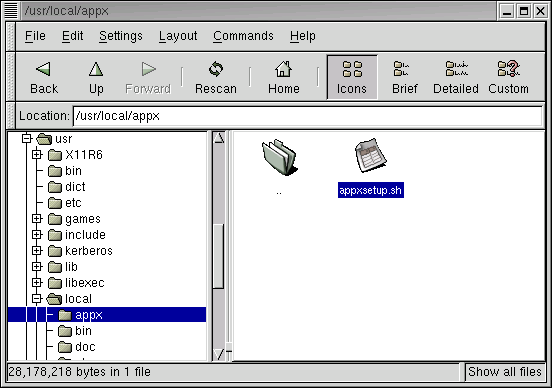Click the tree pane scrollbar thumb

tap(219, 256)
